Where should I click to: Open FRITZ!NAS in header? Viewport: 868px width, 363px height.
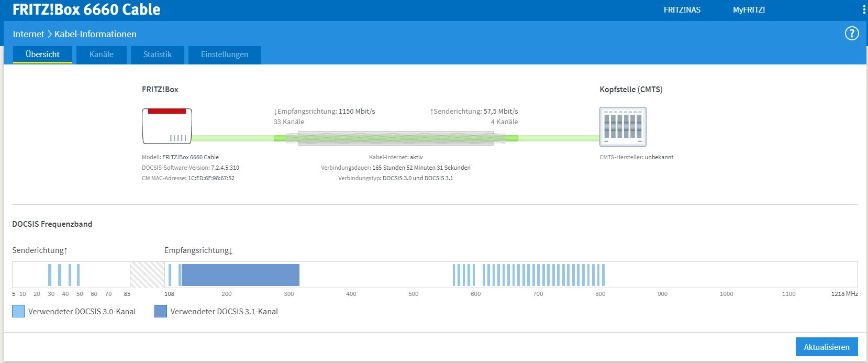click(682, 10)
